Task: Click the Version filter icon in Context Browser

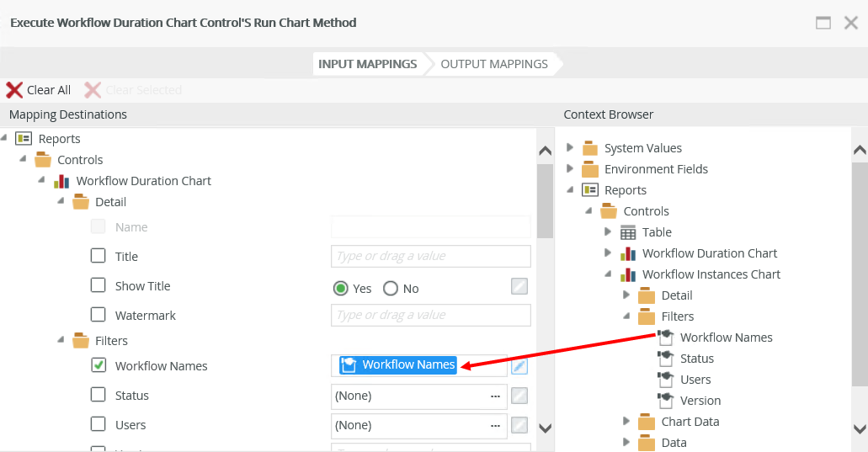Action: [666, 401]
